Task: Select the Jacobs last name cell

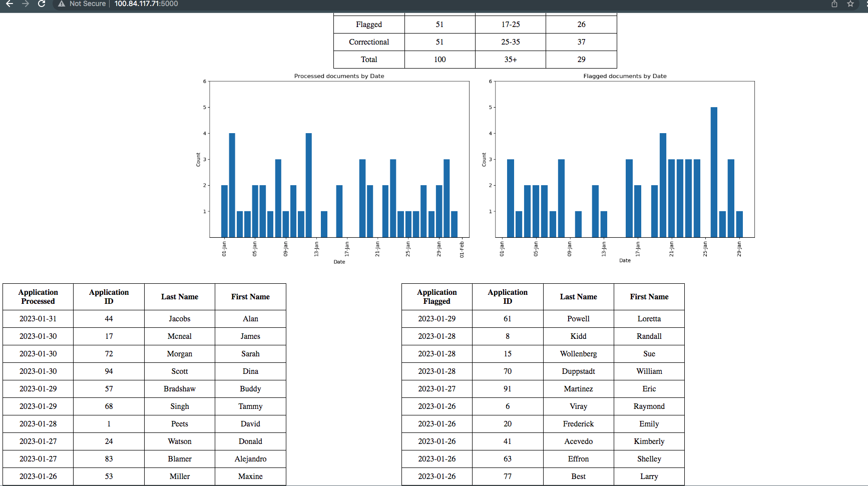Action: coord(179,319)
